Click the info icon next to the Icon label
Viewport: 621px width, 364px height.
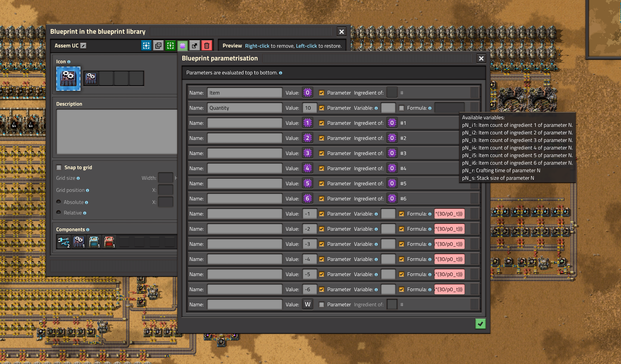pos(69,62)
